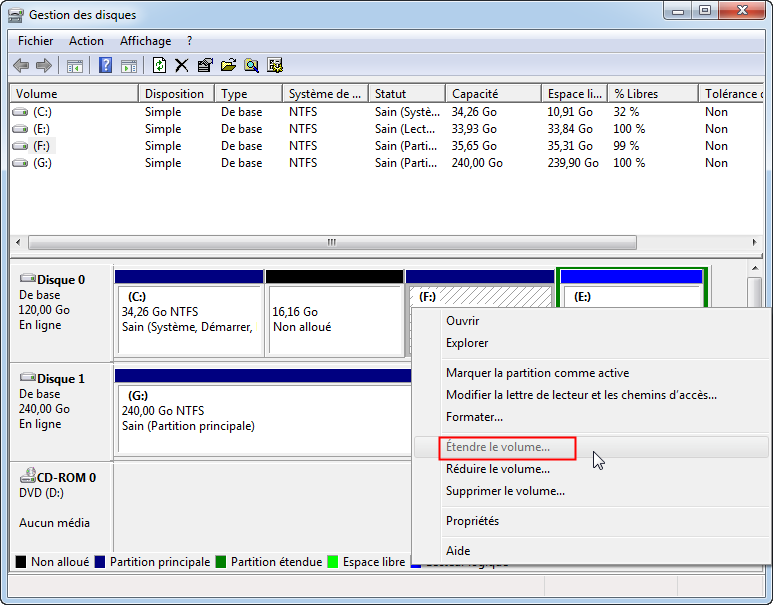Click the CD-ROM 0 drive icon
Image resolution: width=773 pixels, height=605 pixels.
point(28,476)
